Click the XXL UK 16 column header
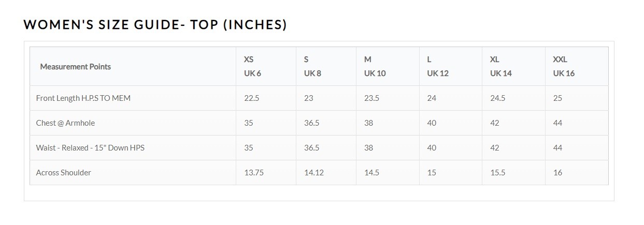This screenshot has height=225, width=644. pos(563,66)
